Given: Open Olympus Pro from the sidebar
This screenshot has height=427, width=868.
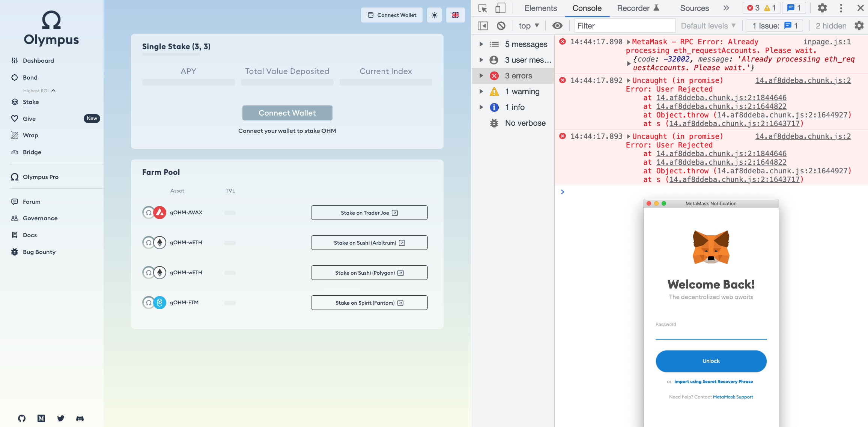Looking at the screenshot, I should point(40,177).
